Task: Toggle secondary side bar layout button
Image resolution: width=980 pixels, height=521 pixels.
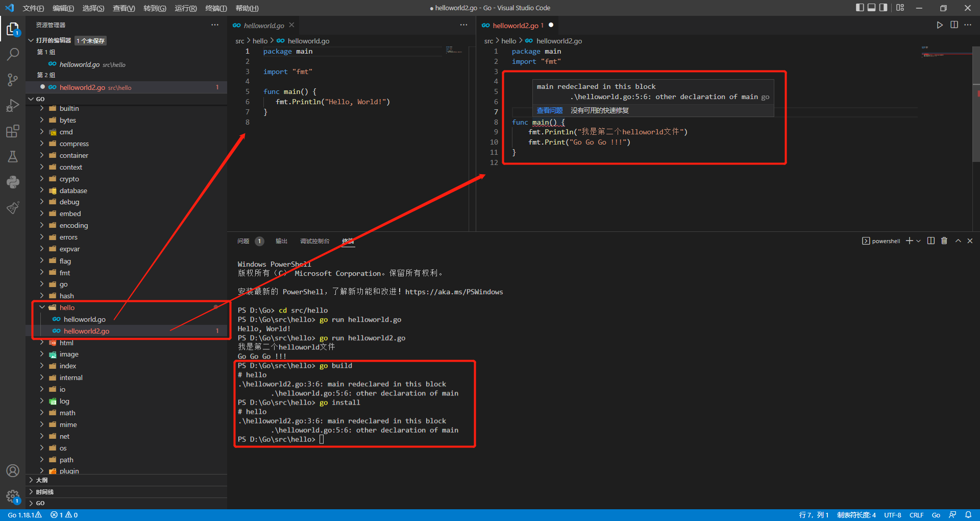Action: coord(884,8)
